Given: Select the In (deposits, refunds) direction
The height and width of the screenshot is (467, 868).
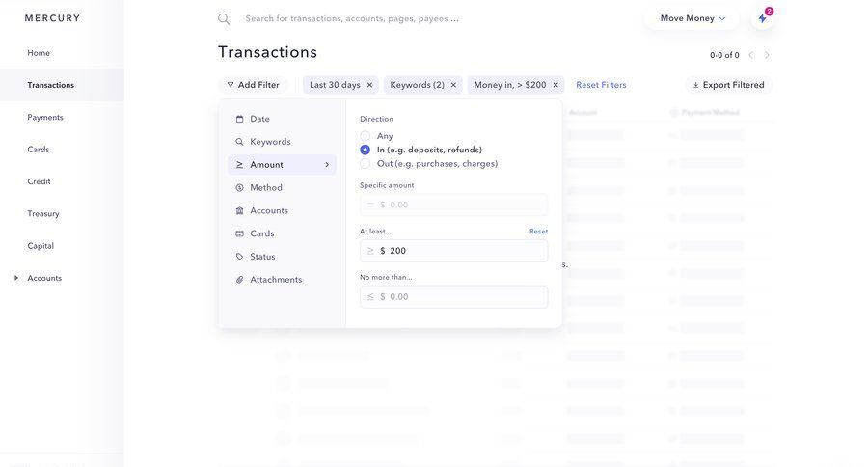Looking at the screenshot, I should pyautogui.click(x=365, y=150).
